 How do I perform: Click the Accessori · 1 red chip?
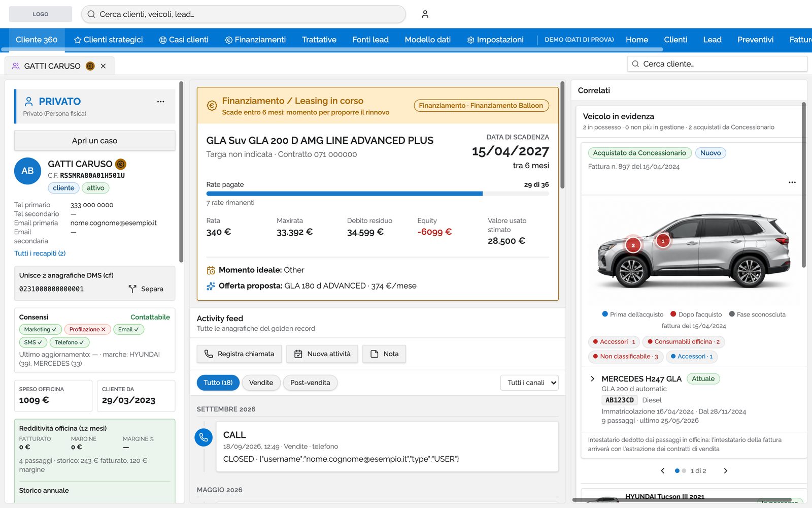pyautogui.click(x=614, y=342)
